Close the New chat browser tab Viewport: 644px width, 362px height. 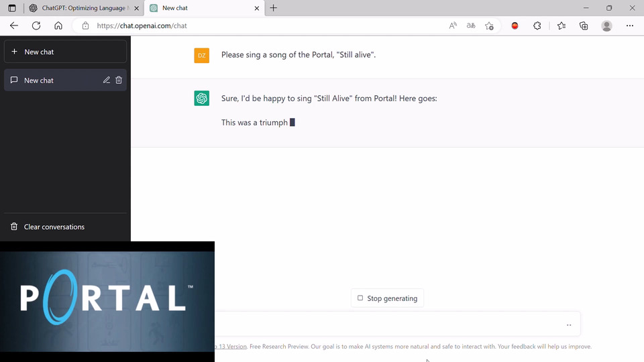tap(257, 8)
